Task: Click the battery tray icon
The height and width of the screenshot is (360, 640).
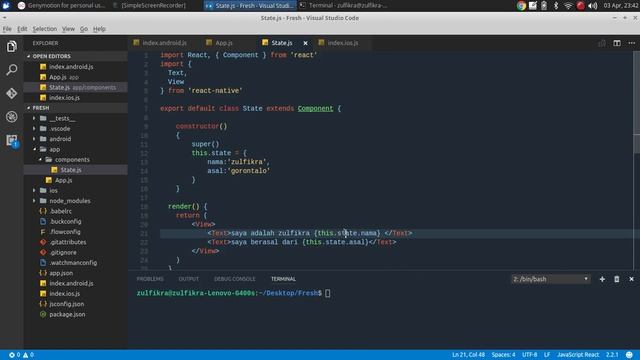Action: coord(544,6)
